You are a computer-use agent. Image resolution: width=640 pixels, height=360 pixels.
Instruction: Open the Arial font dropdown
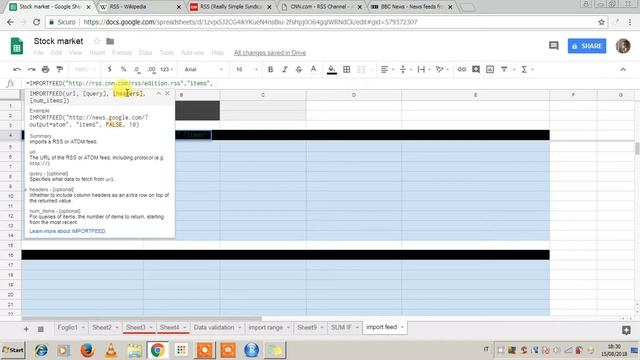[203, 69]
